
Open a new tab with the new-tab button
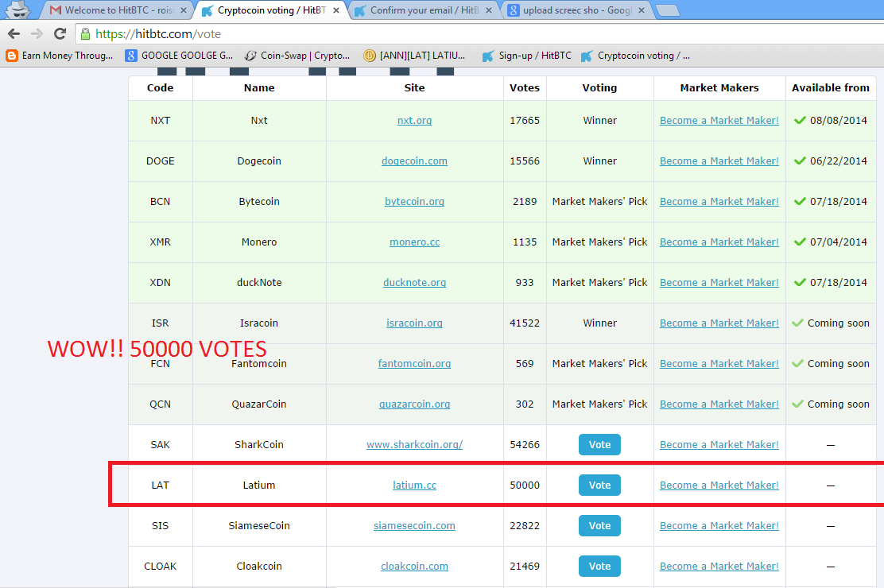click(x=668, y=10)
